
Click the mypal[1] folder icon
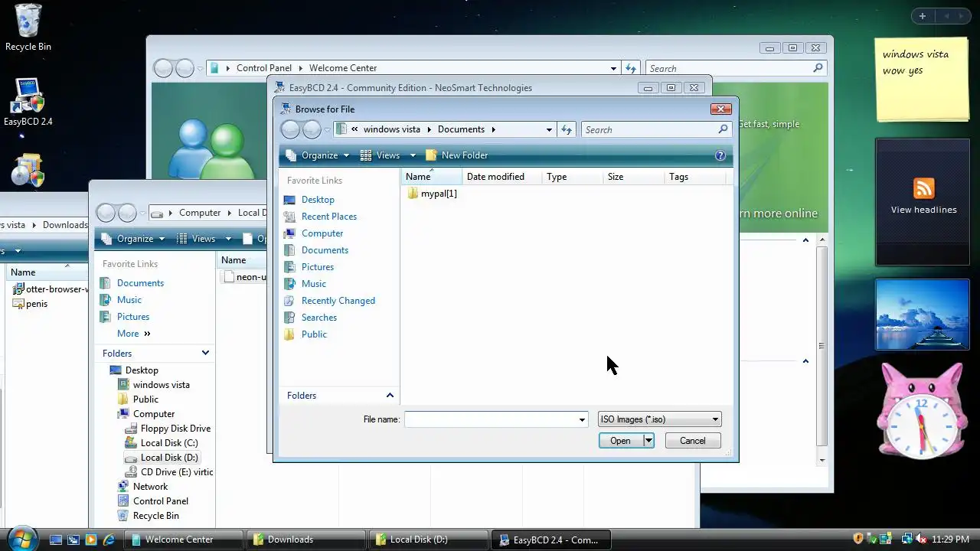pyautogui.click(x=413, y=194)
